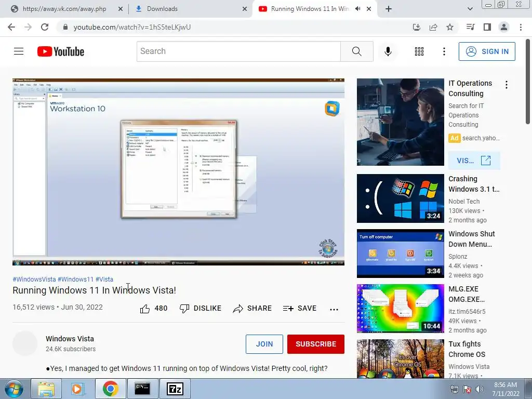Click the install app icon in address bar
Screen dimensions: 532x399
tap(416, 27)
